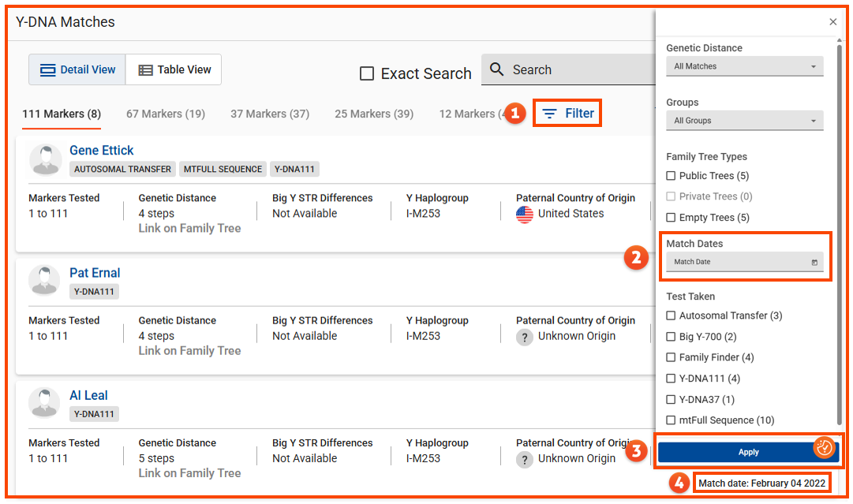This screenshot has width=853, height=504.
Task: Click Pat Ernal's profile avatar
Action: [x=45, y=282]
